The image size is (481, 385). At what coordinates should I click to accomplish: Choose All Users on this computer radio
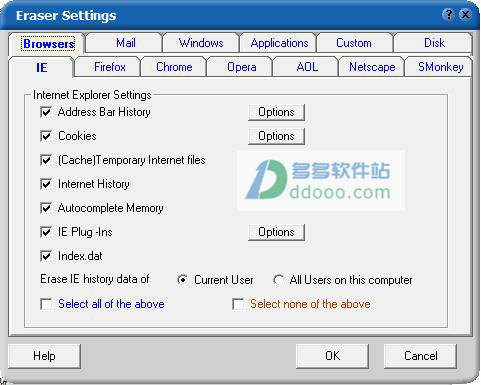point(278,280)
